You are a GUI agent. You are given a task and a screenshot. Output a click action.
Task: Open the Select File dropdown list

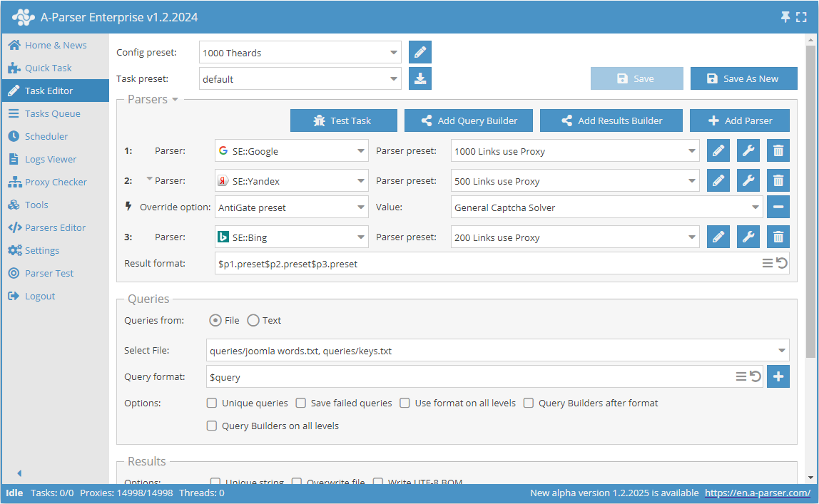click(782, 350)
